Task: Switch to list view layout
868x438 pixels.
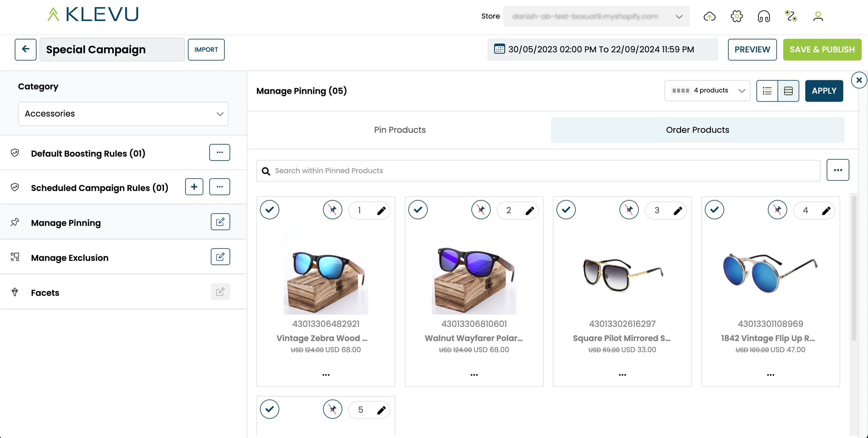Action: pyautogui.click(x=767, y=91)
